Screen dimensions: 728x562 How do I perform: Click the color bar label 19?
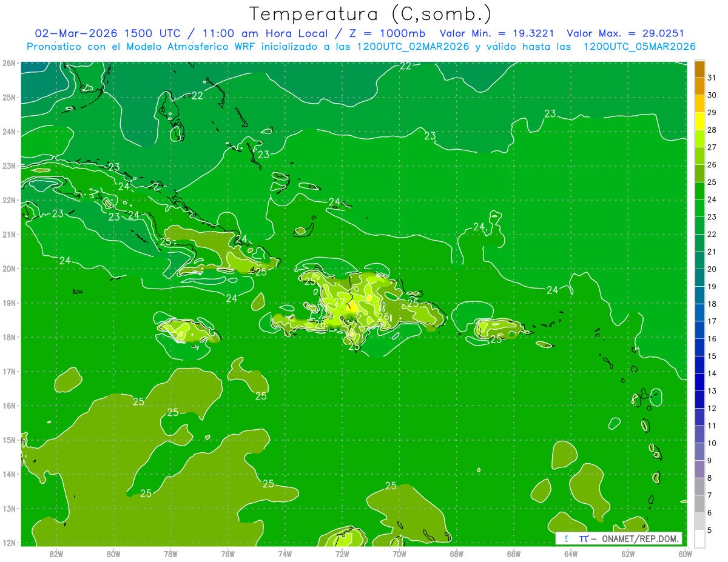coord(712,286)
